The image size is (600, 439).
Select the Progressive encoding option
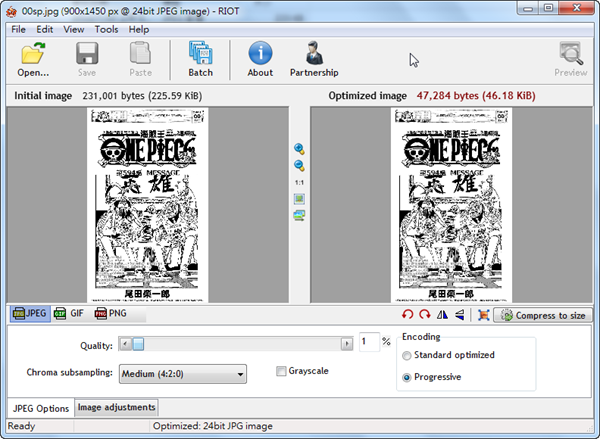pos(406,377)
